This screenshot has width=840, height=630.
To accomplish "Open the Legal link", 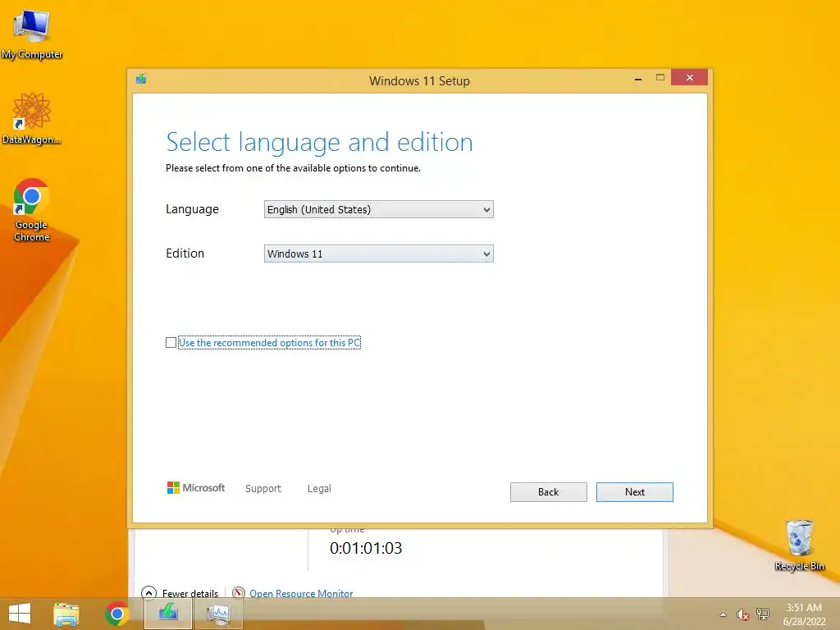I will click(319, 489).
